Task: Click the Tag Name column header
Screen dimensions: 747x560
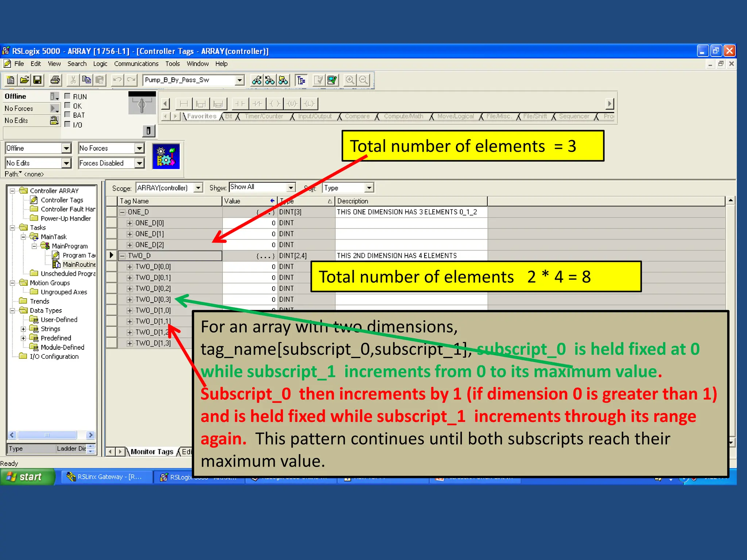Action: click(x=170, y=201)
